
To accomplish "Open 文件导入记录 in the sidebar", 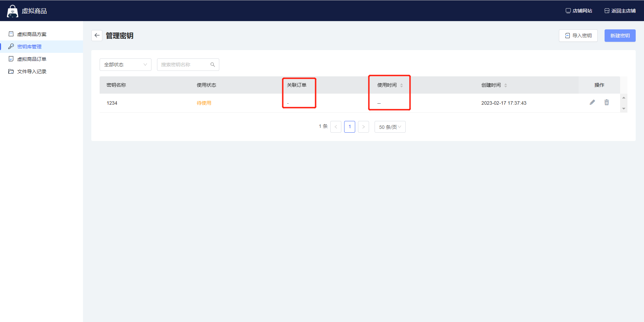I will (31, 72).
